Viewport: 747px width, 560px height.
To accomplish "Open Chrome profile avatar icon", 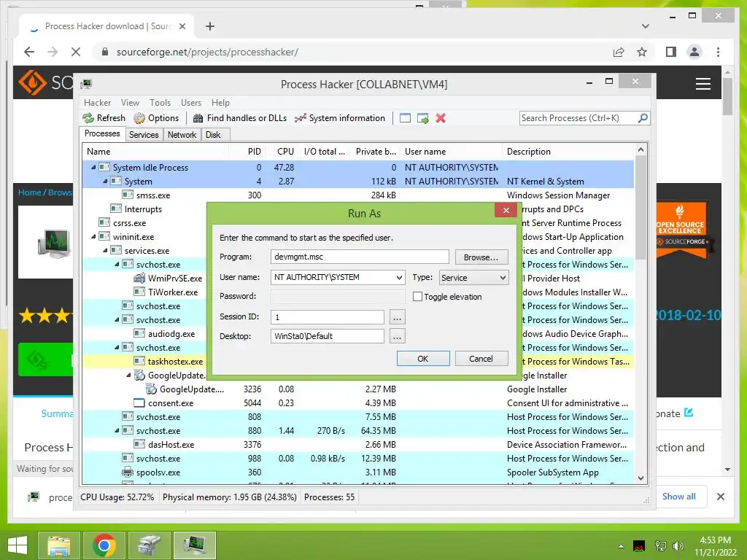I will pyautogui.click(x=694, y=52).
